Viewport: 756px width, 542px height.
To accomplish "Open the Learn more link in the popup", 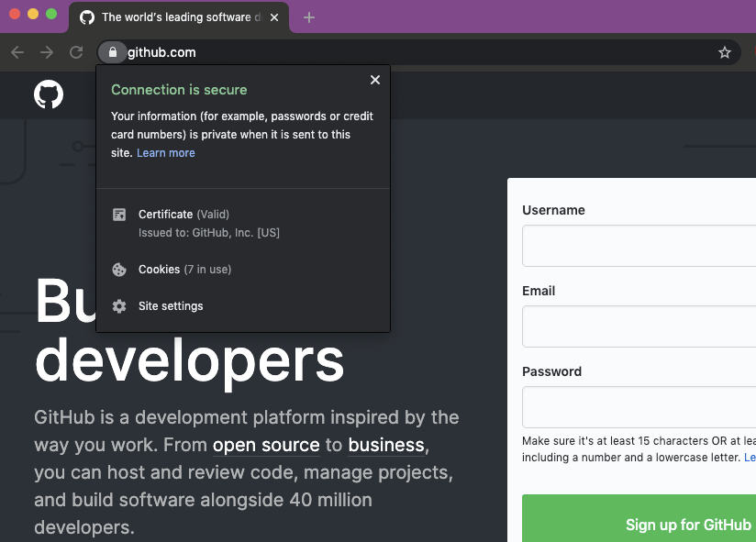I will click(166, 153).
